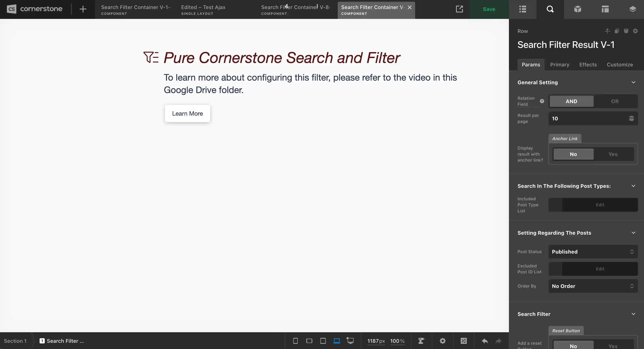Collapse the Search Filter section
Image resolution: width=644 pixels, height=349 pixels.
[x=633, y=314]
